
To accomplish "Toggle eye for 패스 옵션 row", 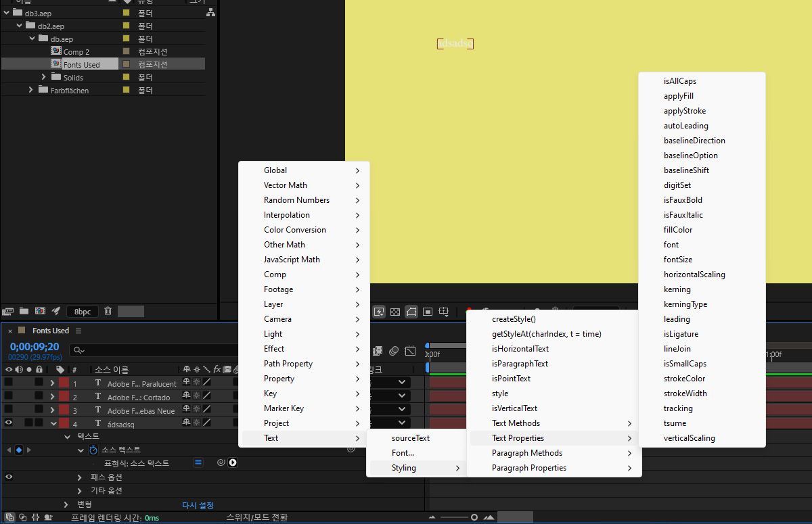I will pyautogui.click(x=8, y=477).
